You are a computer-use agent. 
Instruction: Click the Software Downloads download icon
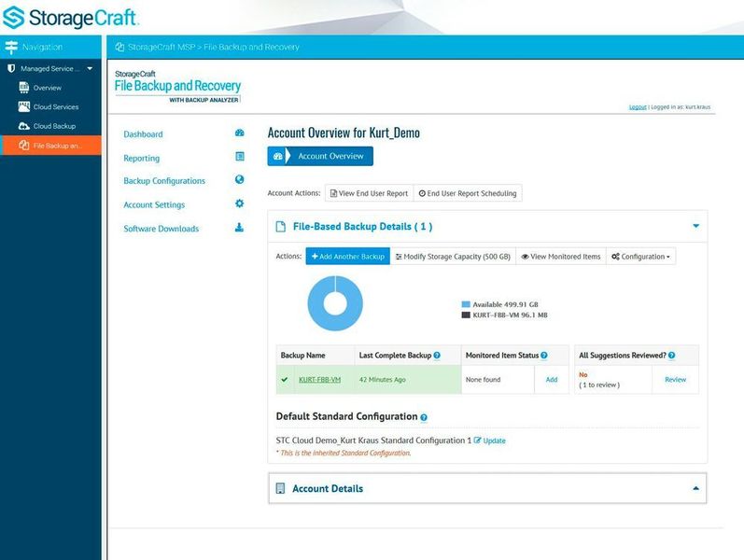click(x=240, y=228)
